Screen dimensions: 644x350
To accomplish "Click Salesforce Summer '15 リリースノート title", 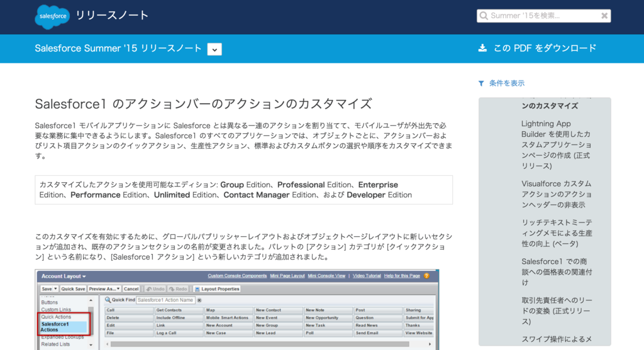I will click(x=118, y=48).
